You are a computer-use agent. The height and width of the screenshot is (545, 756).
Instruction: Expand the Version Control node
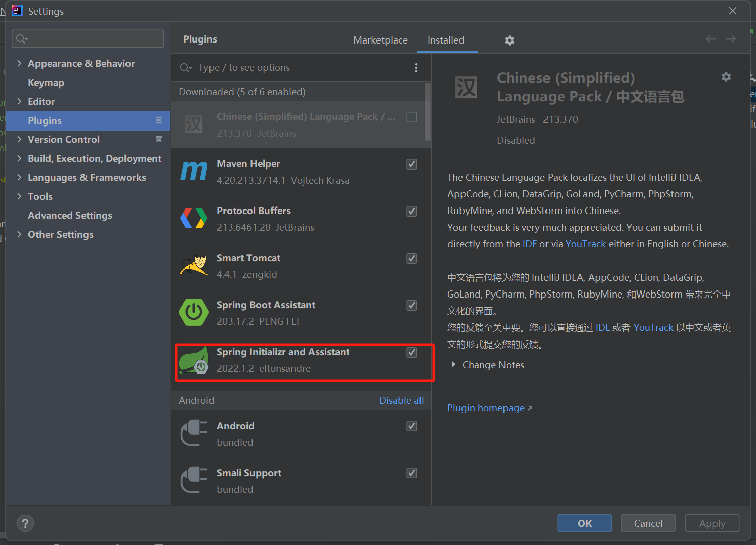(x=19, y=139)
